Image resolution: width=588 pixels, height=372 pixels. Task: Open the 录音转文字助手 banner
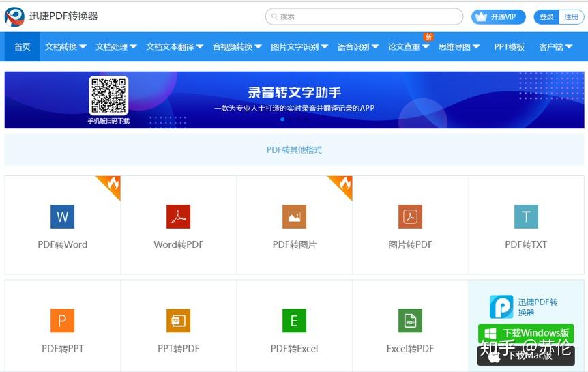point(295,100)
